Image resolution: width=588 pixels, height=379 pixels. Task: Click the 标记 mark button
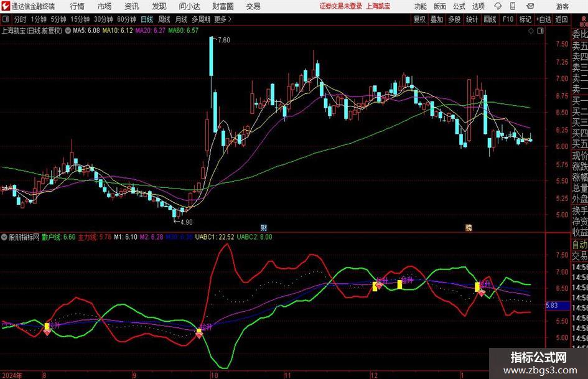525,19
